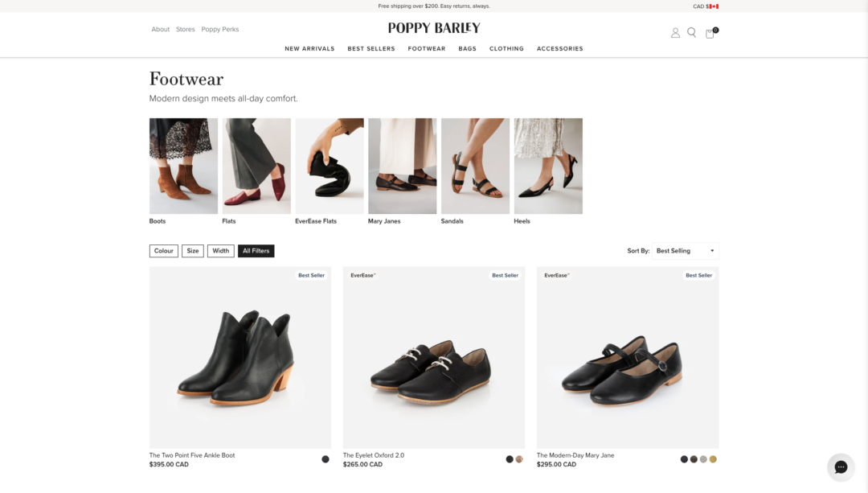This screenshot has width=868, height=493.
Task: Click the All Filters button
Action: pyautogui.click(x=256, y=251)
